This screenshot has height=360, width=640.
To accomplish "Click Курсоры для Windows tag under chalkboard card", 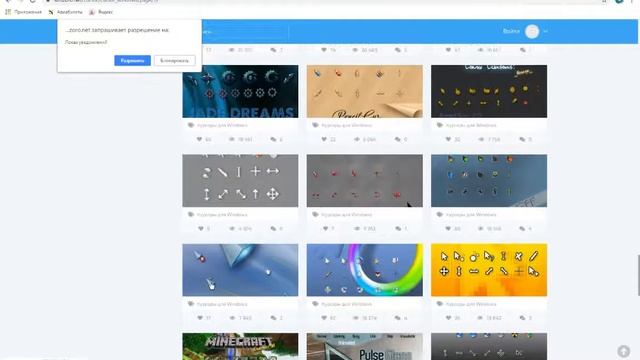I will coord(471,125).
